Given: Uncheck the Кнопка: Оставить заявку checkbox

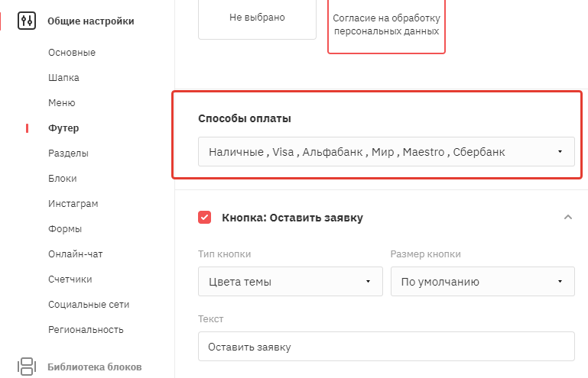Looking at the screenshot, I should [204, 218].
